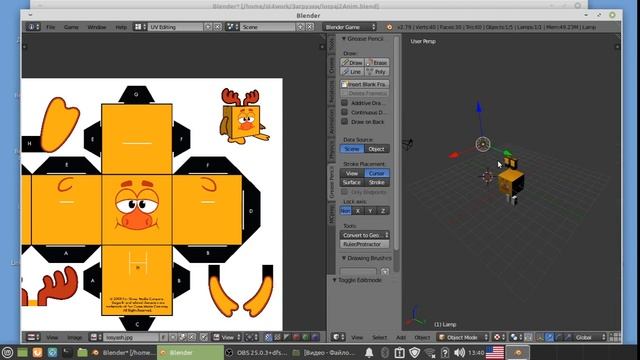Image resolution: width=640 pixels, height=360 pixels.
Task: Click the screen layout browse icon
Action: [x=140, y=27]
